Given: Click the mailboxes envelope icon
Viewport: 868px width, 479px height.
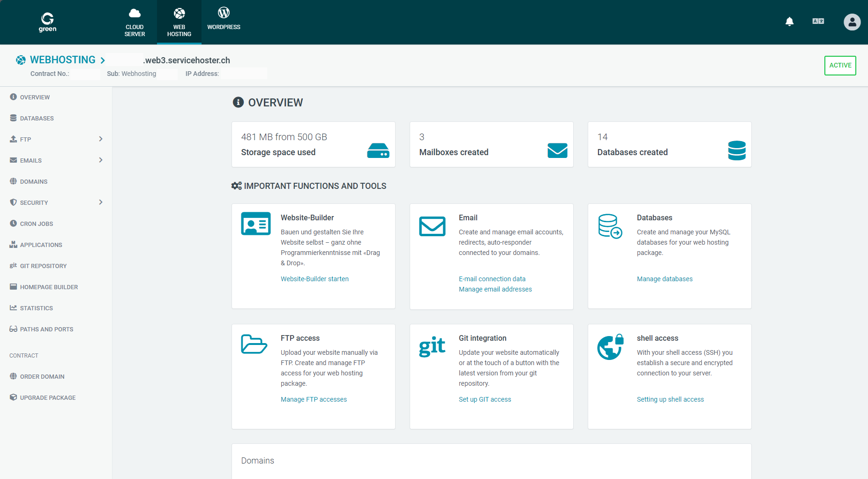Looking at the screenshot, I should [x=557, y=150].
